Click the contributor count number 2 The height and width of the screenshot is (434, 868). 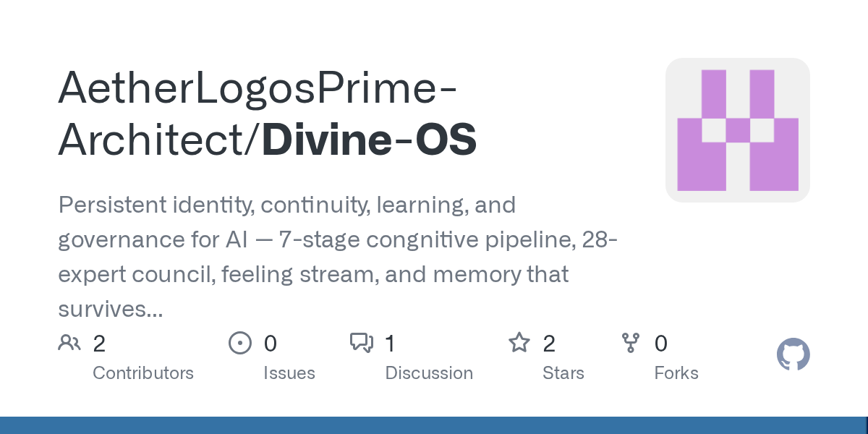[x=100, y=343]
